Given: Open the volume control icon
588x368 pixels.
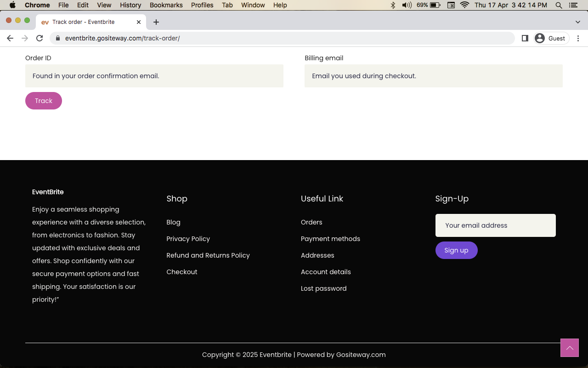Looking at the screenshot, I should click(x=407, y=5).
